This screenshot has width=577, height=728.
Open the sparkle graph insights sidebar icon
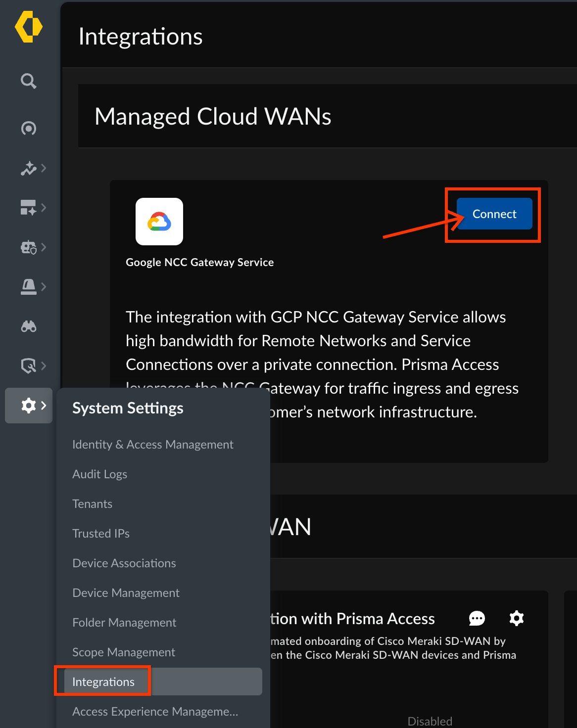(x=28, y=168)
